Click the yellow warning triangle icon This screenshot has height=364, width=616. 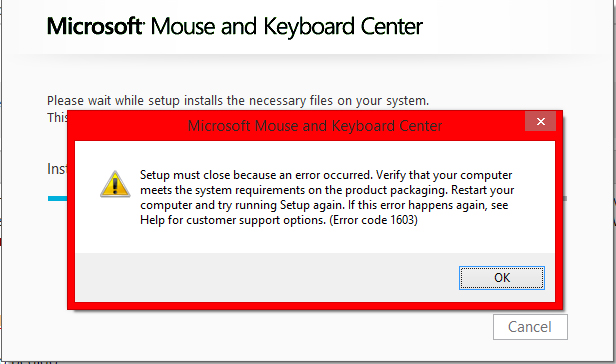pos(115,184)
